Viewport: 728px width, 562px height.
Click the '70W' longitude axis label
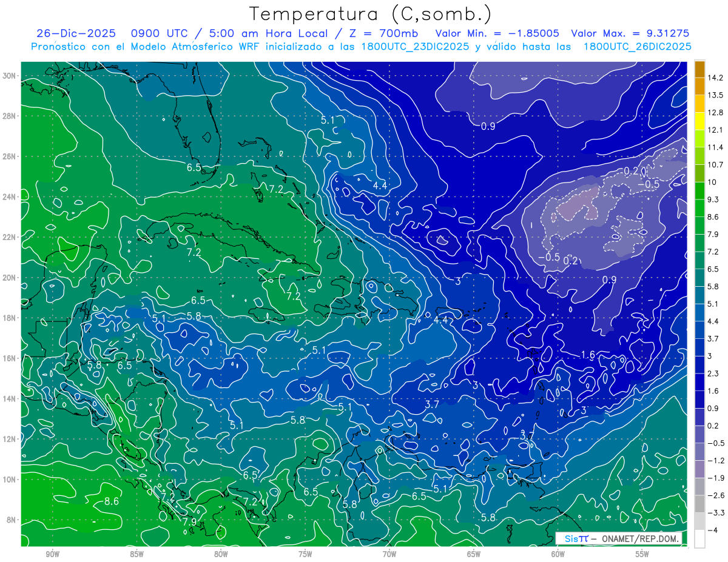coord(389,555)
